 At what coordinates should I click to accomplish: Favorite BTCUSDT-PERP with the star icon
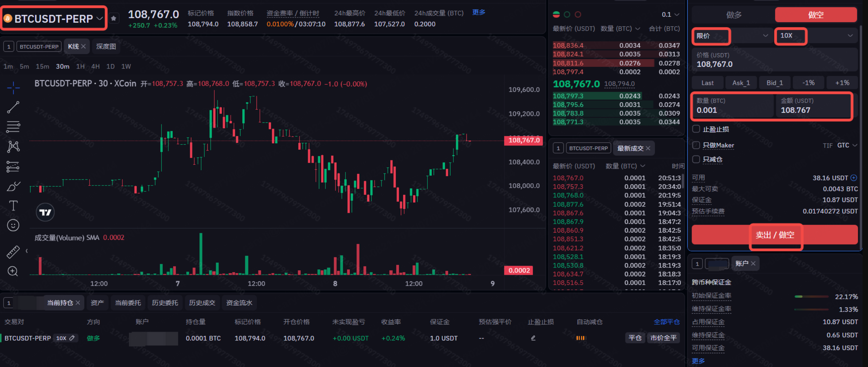[114, 18]
